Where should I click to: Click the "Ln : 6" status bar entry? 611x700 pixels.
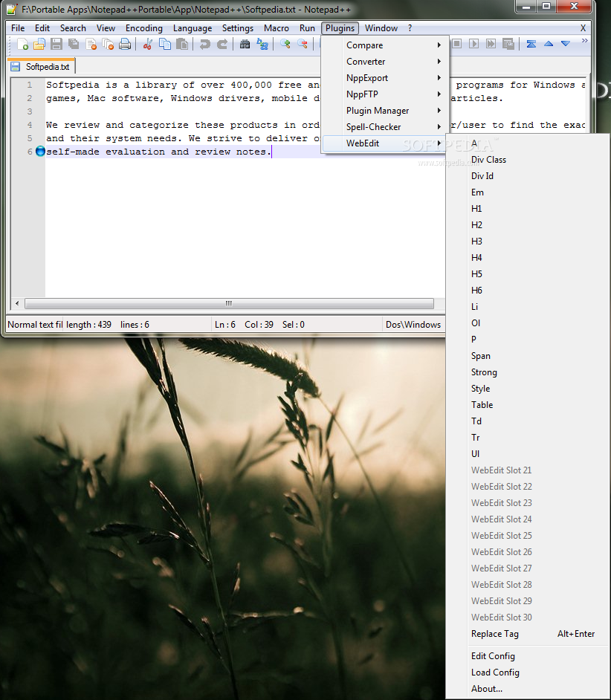[224, 325]
